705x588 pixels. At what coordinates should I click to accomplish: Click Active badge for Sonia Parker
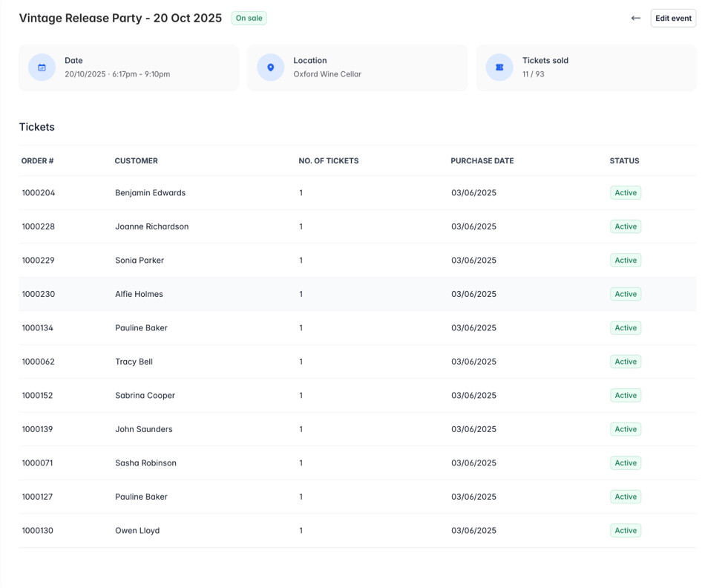(626, 260)
